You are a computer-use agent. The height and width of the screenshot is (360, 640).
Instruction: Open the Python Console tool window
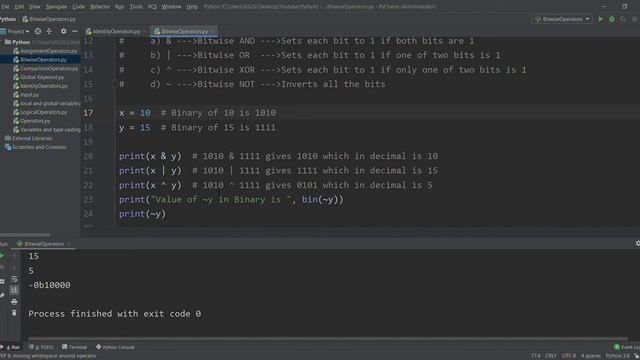click(115, 347)
